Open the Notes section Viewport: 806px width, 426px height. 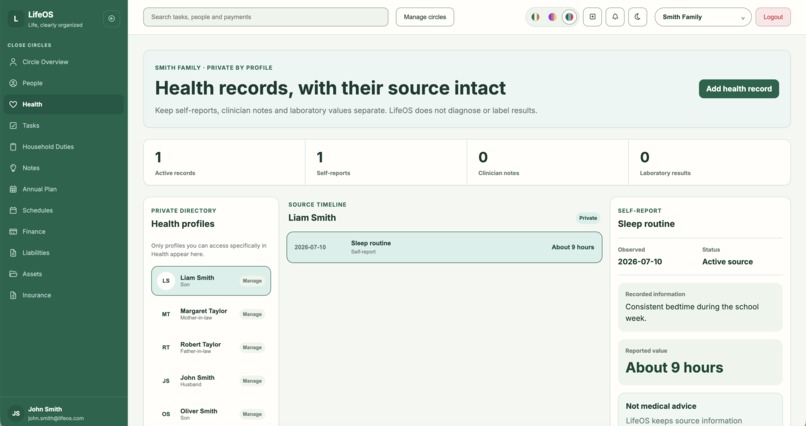coord(64,168)
